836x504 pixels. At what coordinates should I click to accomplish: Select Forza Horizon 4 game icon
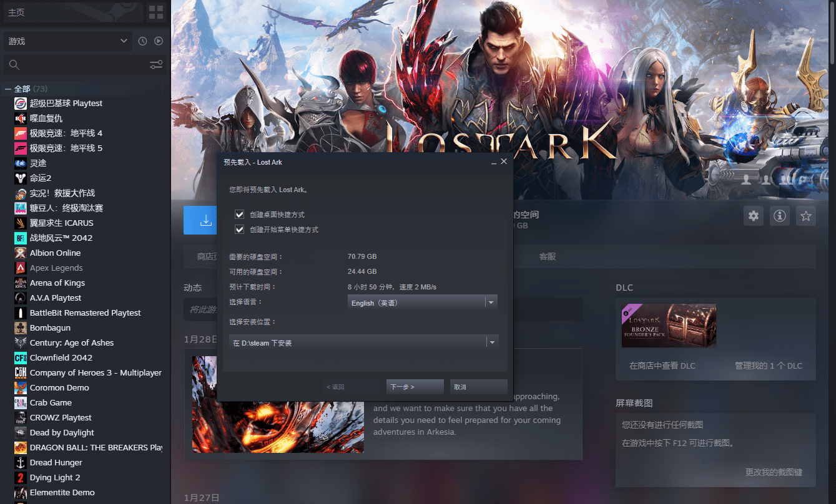coord(21,133)
